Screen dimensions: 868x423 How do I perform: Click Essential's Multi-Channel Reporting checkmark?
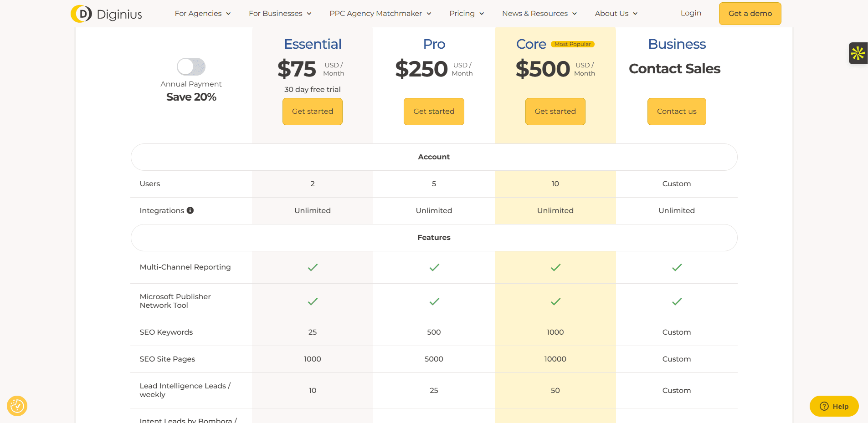point(313,267)
